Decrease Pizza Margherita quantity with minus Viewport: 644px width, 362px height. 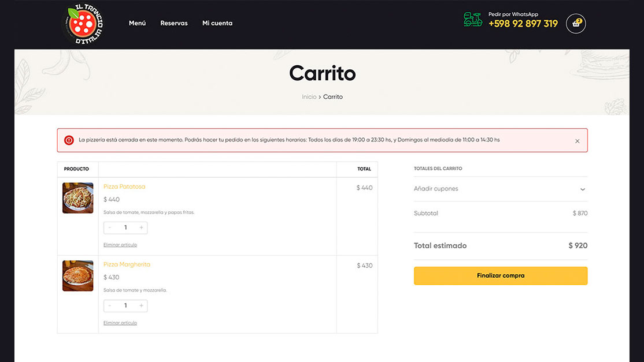110,305
